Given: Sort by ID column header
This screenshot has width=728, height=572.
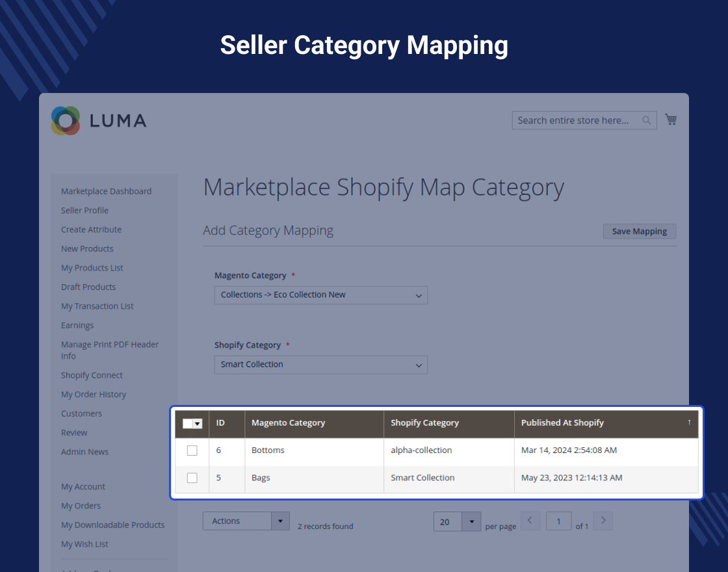Looking at the screenshot, I should click(x=227, y=423).
